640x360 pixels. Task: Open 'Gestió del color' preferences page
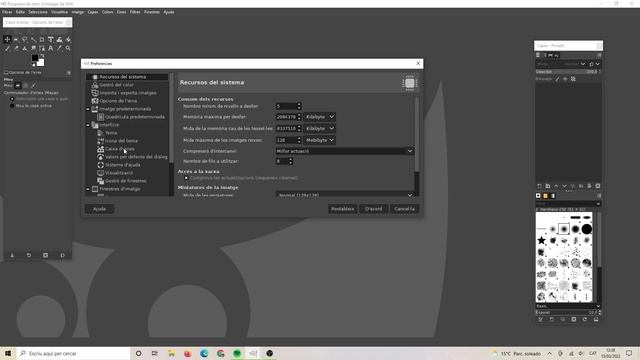116,85
